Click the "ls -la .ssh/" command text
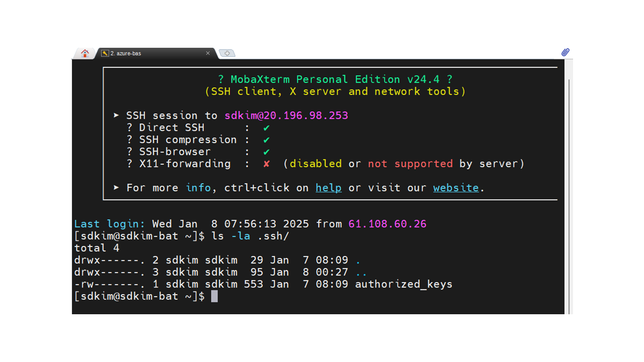Image resolution: width=644 pixels, height=362 pixels. pos(251,236)
